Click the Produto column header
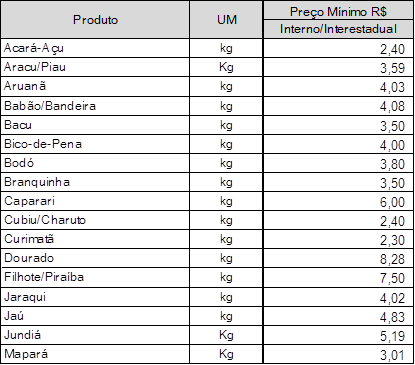The image size is (415, 365). point(95,19)
